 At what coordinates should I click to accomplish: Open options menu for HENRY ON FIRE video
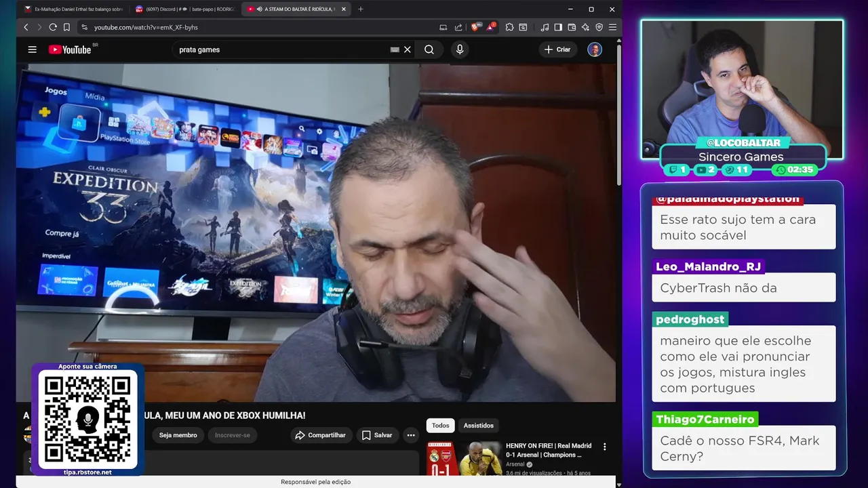coord(605,447)
